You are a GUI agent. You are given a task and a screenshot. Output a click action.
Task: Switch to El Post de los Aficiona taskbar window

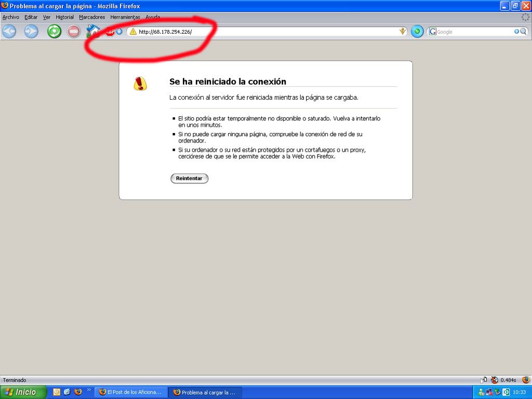(132, 392)
